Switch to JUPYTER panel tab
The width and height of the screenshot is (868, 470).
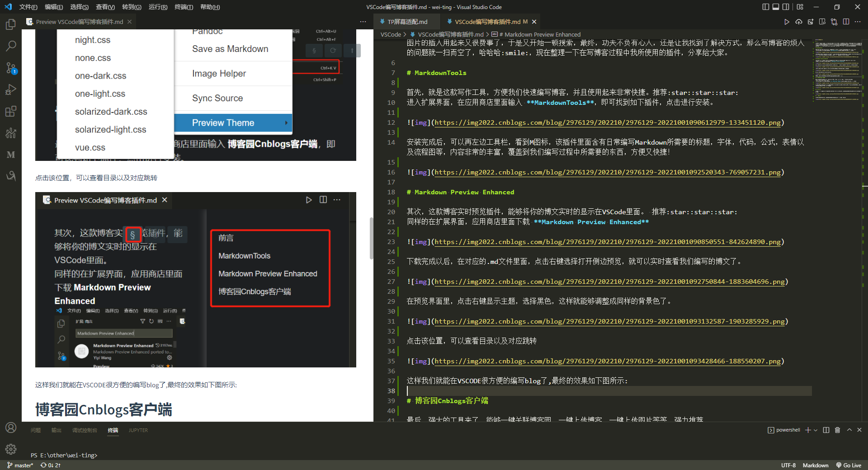pyautogui.click(x=138, y=430)
